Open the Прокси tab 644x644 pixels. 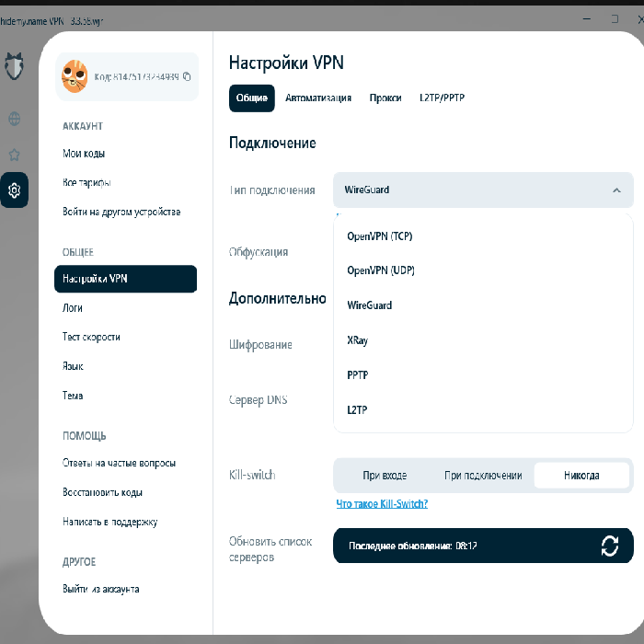tap(385, 98)
